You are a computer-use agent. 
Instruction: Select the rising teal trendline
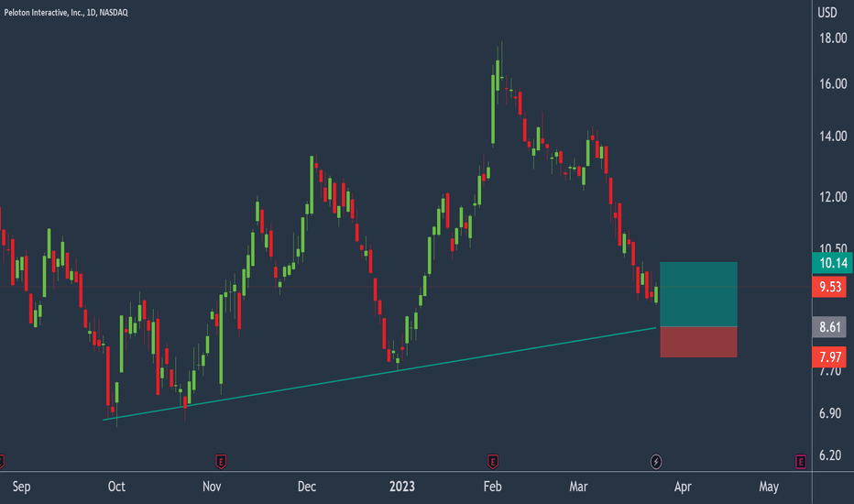coord(379,374)
